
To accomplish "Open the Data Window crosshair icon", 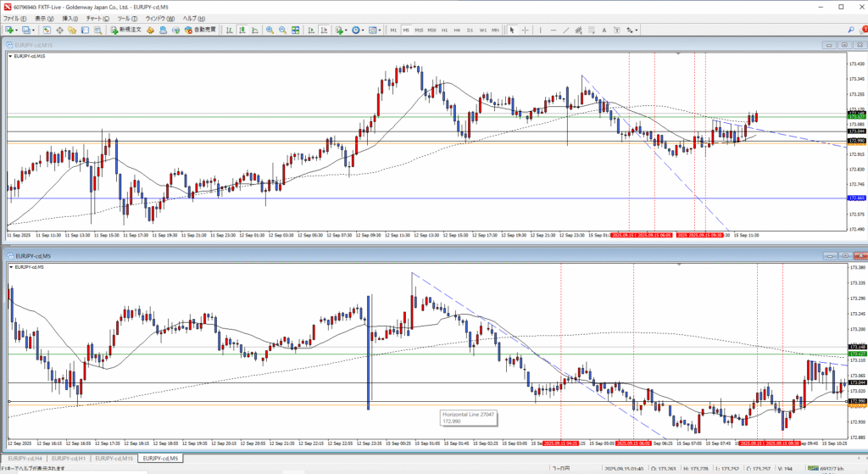I will pyautogui.click(x=59, y=30).
